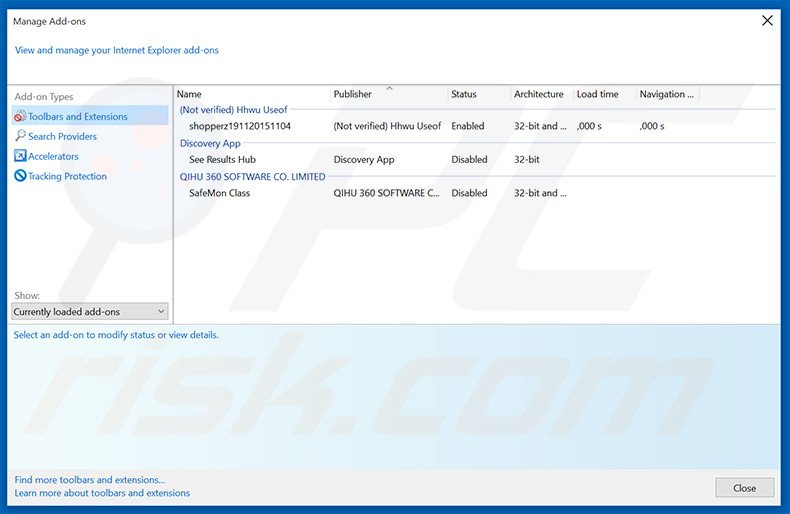Click the Close button
The width and height of the screenshot is (790, 514).
click(x=744, y=488)
